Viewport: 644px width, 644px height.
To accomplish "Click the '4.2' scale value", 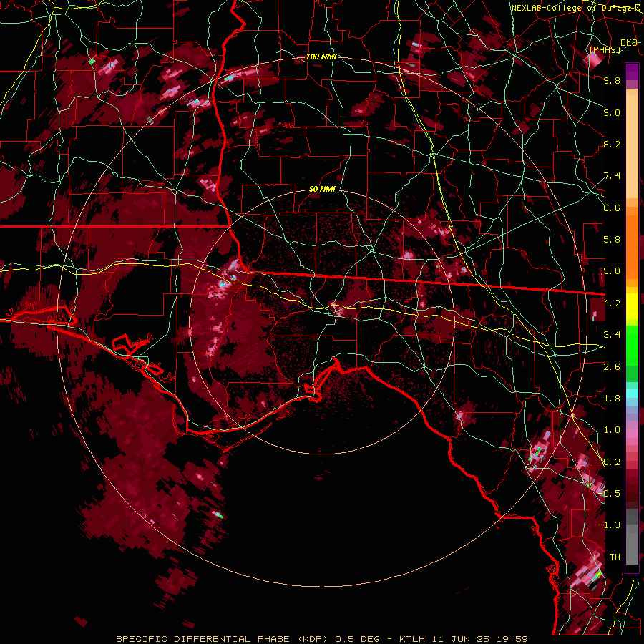I will (612, 303).
